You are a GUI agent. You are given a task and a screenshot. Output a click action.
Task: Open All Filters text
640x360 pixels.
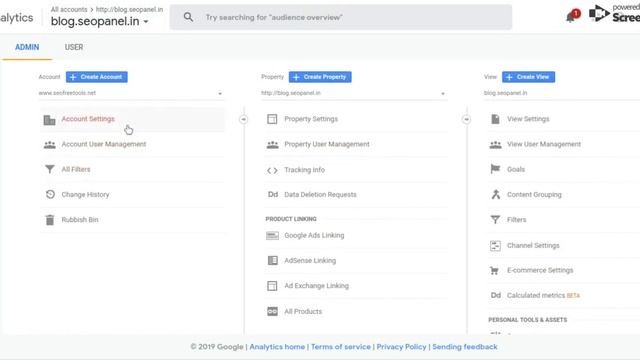[x=76, y=169]
